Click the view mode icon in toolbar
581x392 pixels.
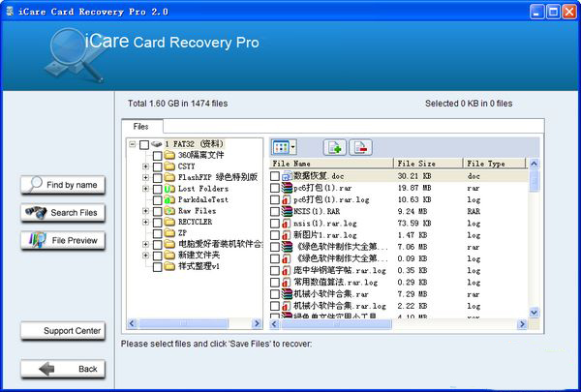281,148
